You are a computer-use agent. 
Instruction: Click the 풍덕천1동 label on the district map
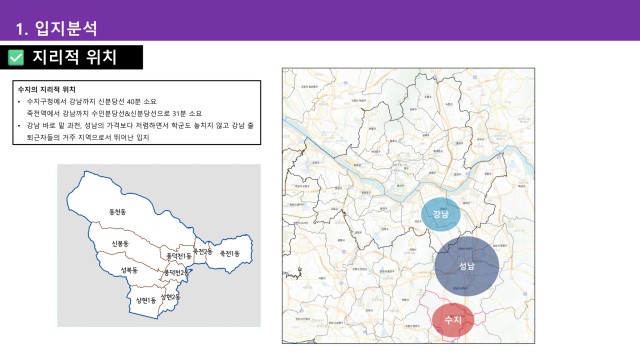[179, 256]
